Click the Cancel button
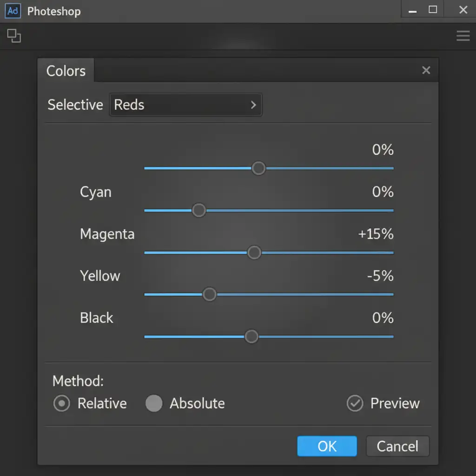This screenshot has width=476, height=476. [x=397, y=446]
